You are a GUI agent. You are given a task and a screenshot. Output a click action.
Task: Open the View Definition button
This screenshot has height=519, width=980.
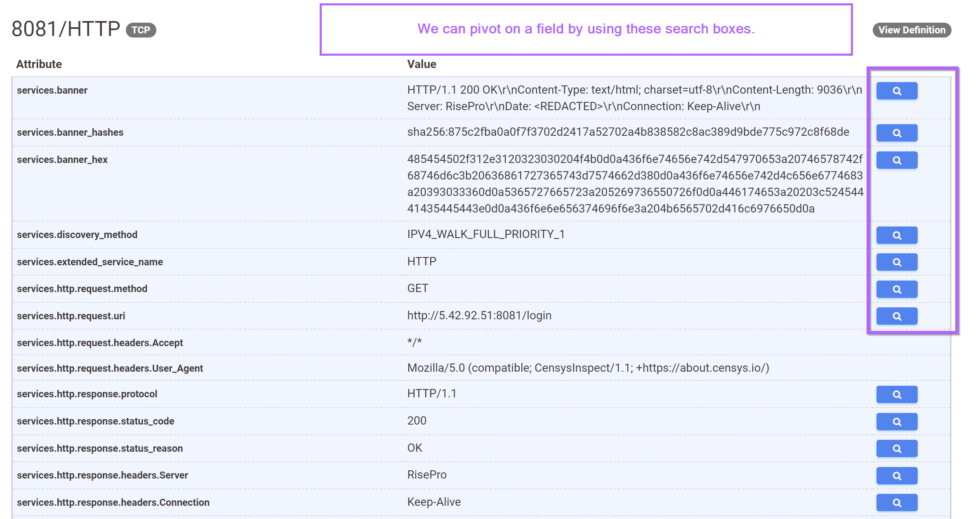(912, 30)
